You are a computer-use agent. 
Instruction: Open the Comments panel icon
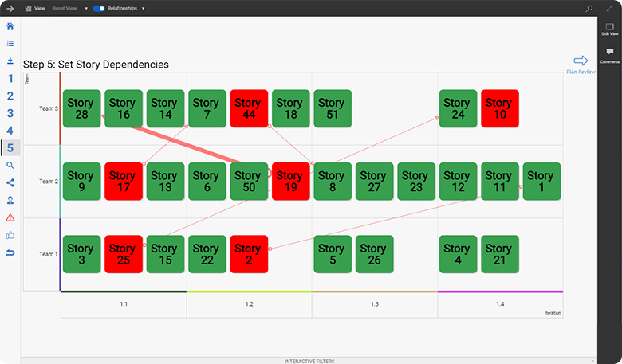tap(609, 54)
